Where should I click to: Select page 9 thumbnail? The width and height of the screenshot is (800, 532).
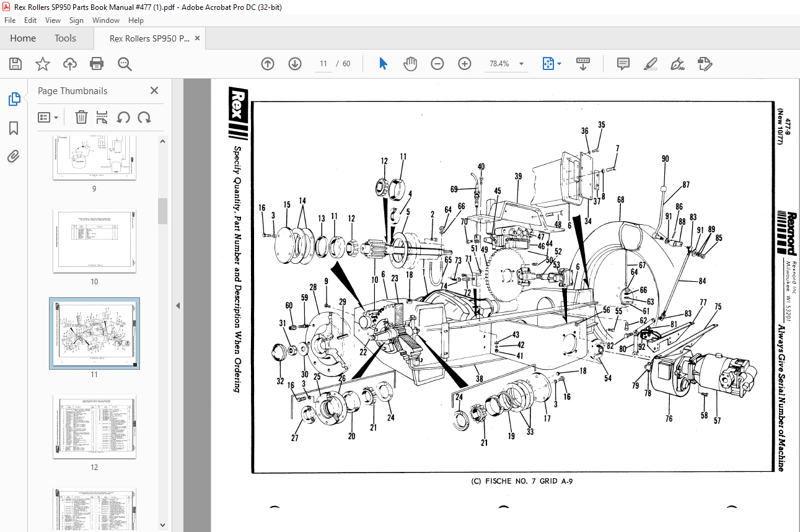94,157
